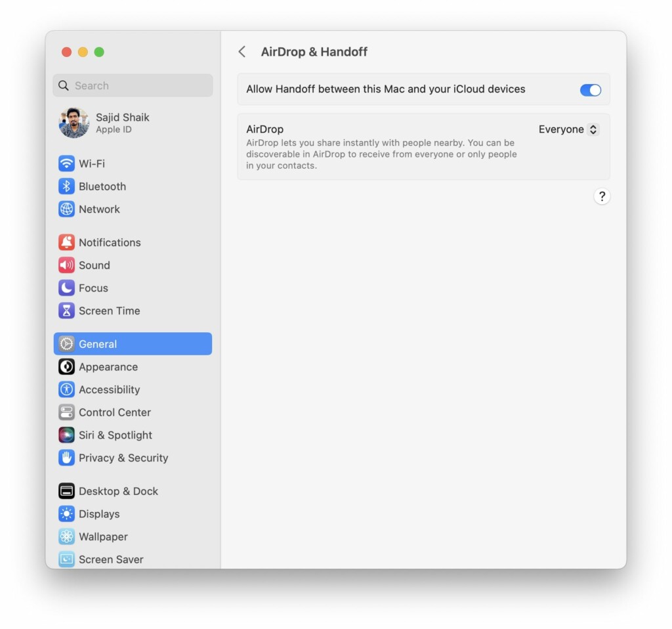Image resolution: width=672 pixels, height=629 pixels.
Task: Select the Sound speaker icon
Action: coord(66,265)
